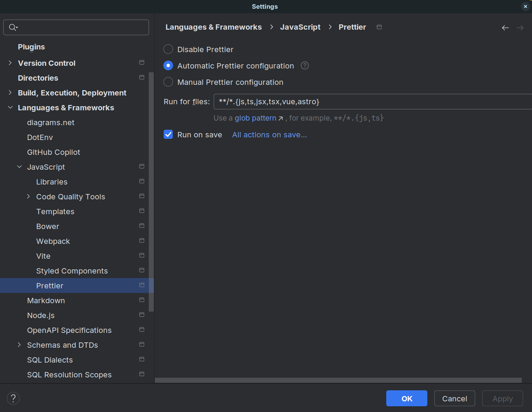Click the settings page icon beside Webpack

(141, 240)
